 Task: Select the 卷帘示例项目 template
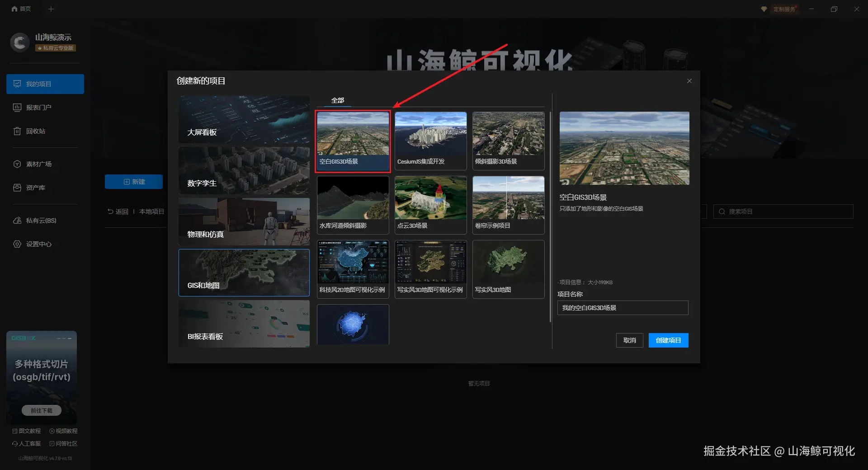[x=509, y=205]
